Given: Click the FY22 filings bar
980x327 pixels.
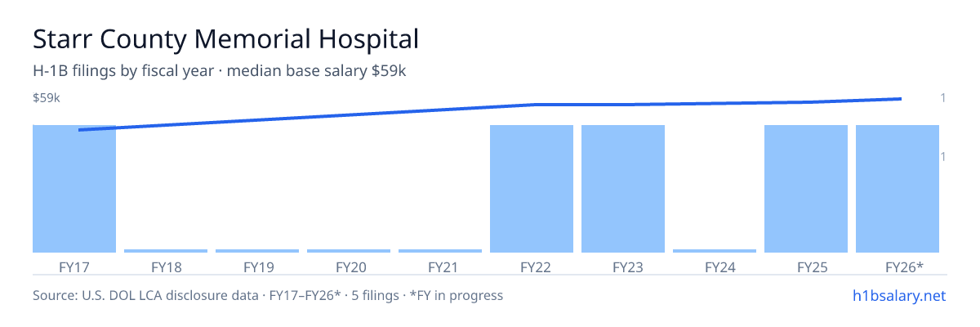Looking at the screenshot, I should pyautogui.click(x=532, y=189).
